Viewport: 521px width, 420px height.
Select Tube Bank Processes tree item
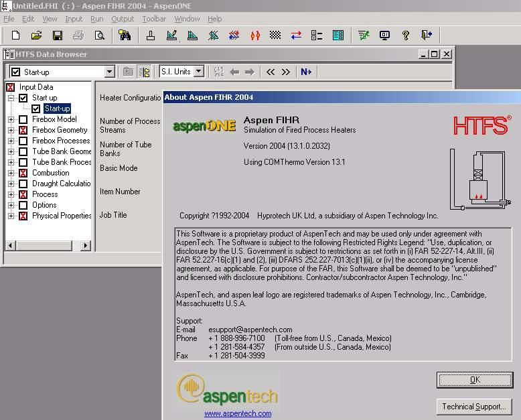pos(62,162)
